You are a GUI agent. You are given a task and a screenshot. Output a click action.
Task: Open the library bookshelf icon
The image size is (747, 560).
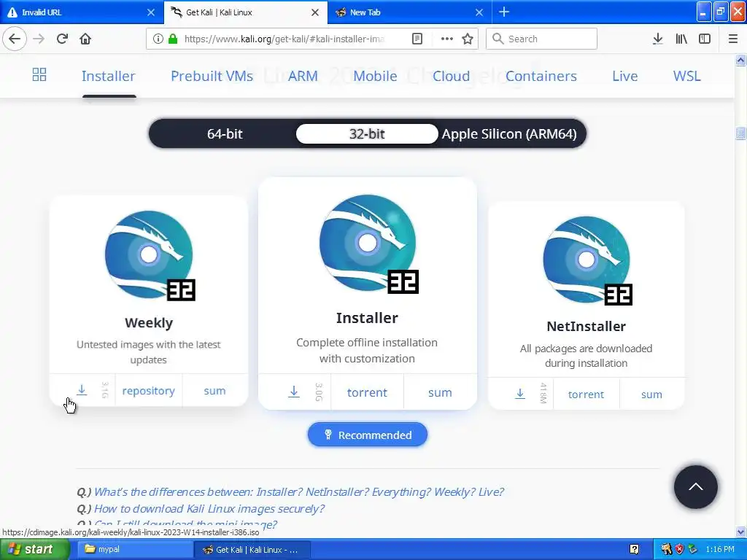coord(681,39)
